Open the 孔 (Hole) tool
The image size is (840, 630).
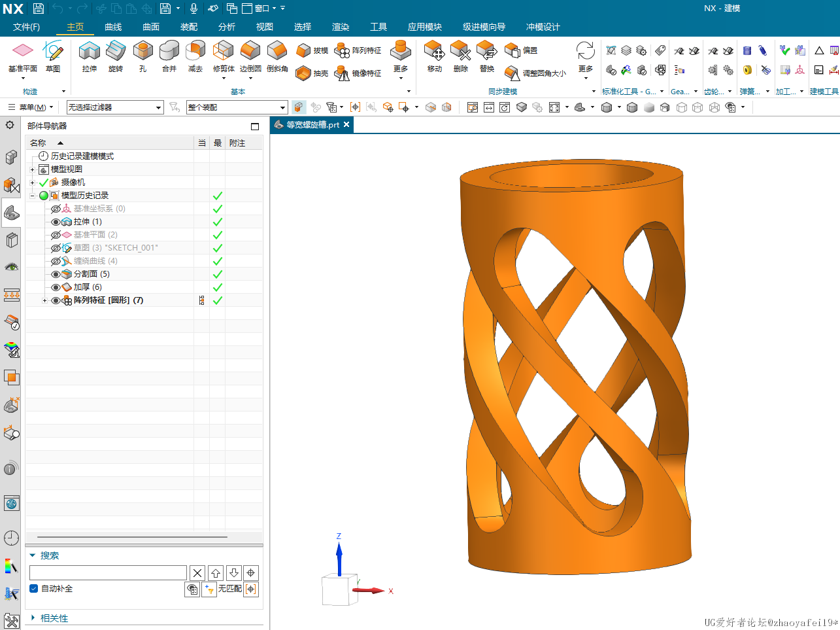143,56
